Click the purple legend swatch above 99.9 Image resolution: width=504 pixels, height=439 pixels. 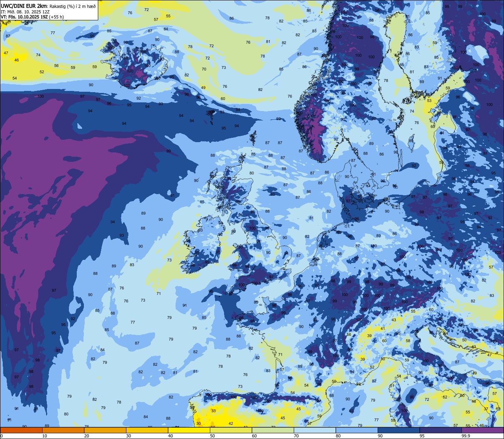click(482, 430)
